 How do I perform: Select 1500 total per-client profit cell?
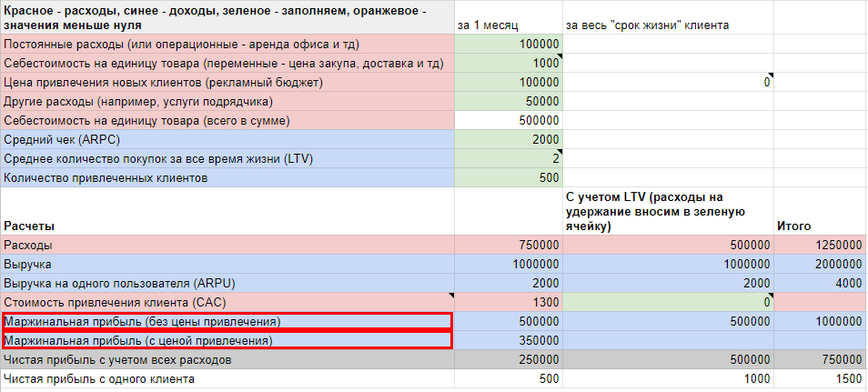[819, 378]
